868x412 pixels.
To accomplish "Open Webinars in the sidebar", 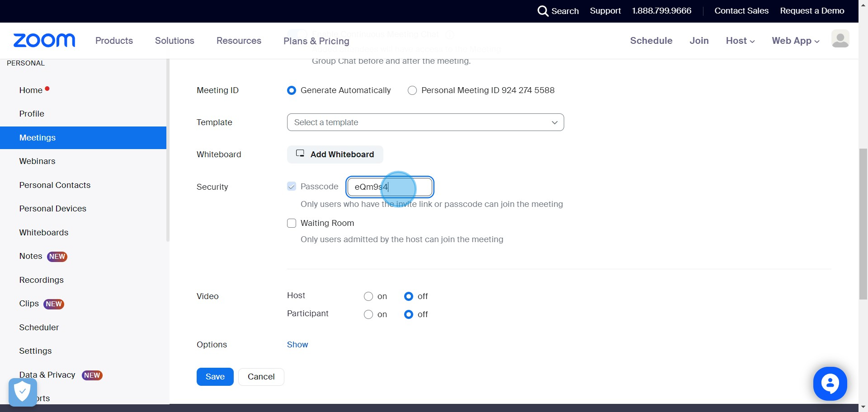I will point(37,161).
